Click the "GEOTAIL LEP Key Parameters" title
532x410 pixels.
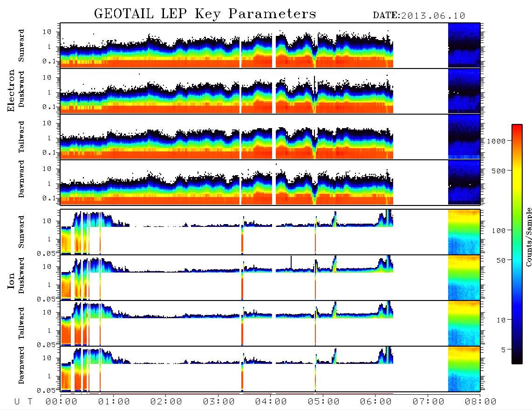pos(205,14)
